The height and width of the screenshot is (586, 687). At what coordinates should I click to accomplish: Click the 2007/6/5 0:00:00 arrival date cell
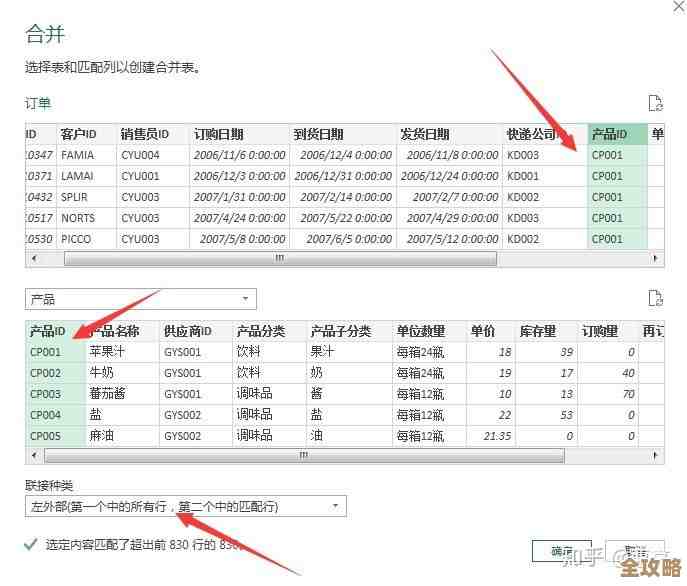coord(343,239)
